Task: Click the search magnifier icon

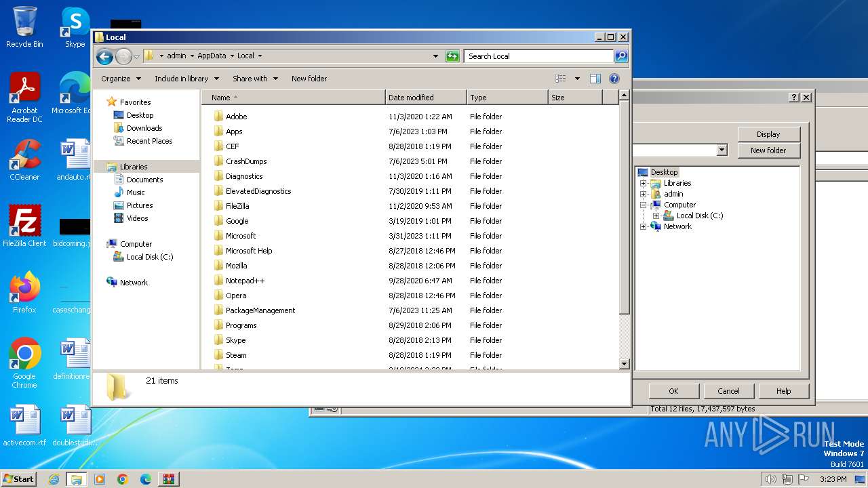Action: click(620, 56)
